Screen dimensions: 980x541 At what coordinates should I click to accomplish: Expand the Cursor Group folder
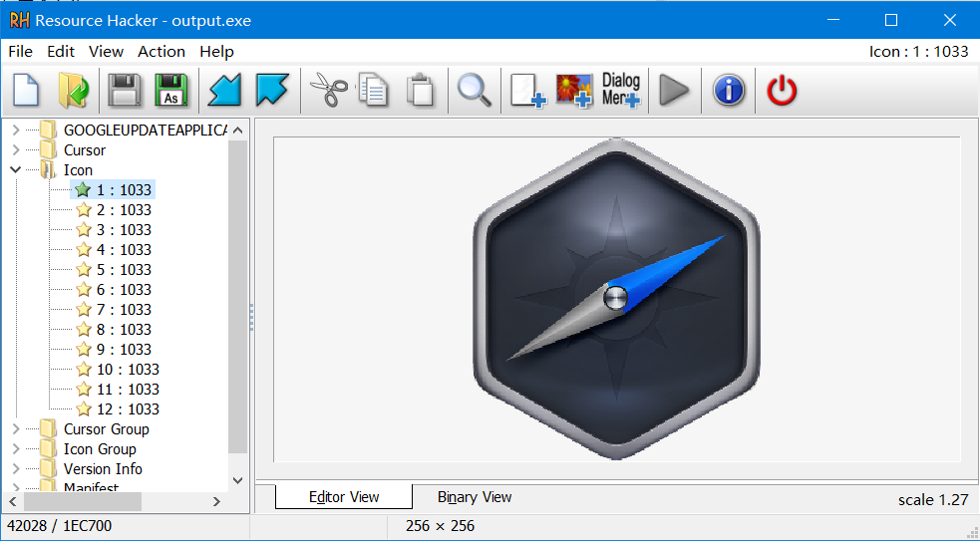(16, 429)
